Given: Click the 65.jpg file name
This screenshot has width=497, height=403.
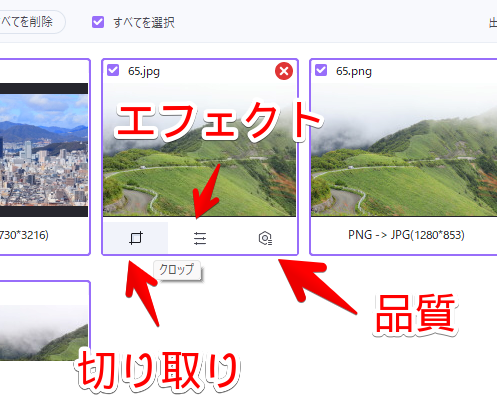Looking at the screenshot, I should click(x=144, y=71).
